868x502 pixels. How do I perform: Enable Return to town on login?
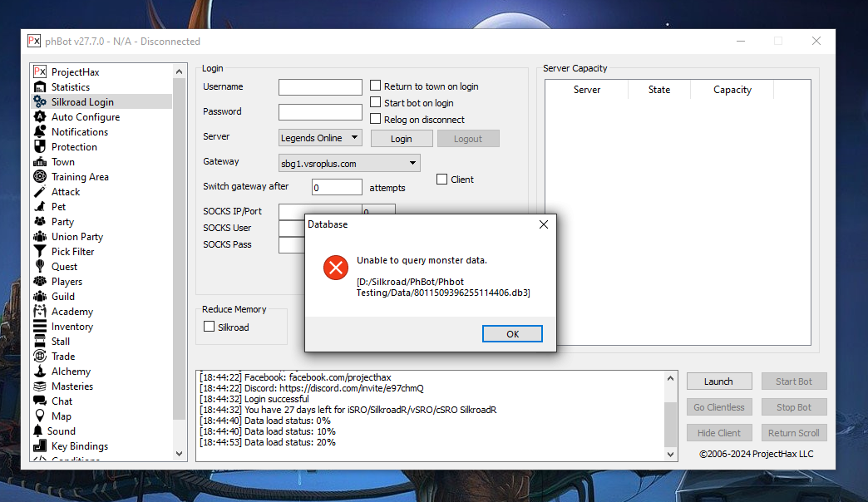pos(375,86)
